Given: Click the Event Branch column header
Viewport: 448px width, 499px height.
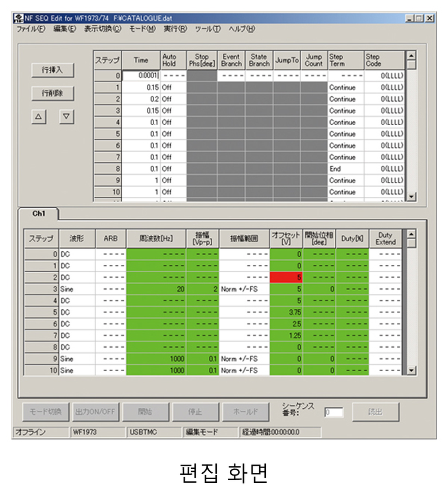Looking at the screenshot, I should 231,60.
